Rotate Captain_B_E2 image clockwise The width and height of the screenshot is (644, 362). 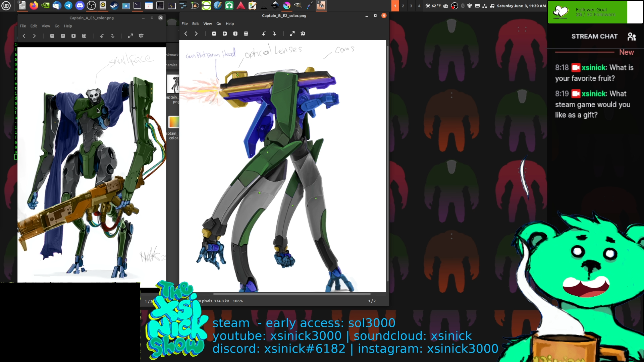coord(274,34)
